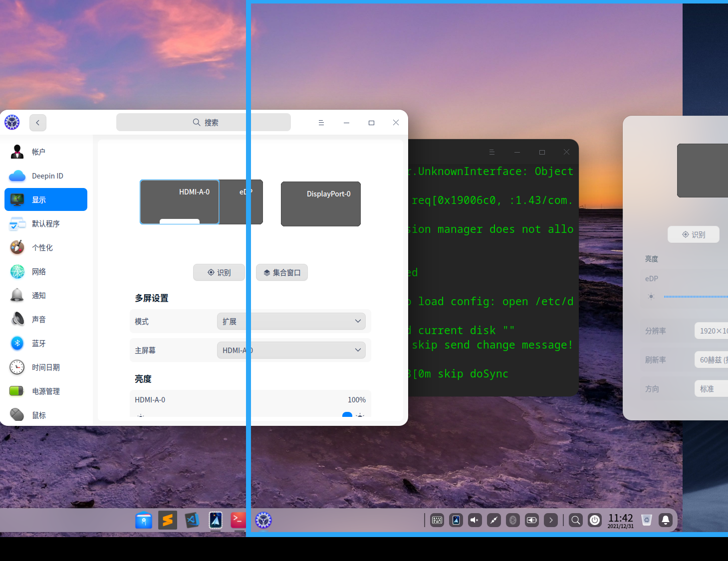Select 个性化 (Personalization) in the sidebar
Viewport: 728px width, 561px height.
tap(46, 248)
